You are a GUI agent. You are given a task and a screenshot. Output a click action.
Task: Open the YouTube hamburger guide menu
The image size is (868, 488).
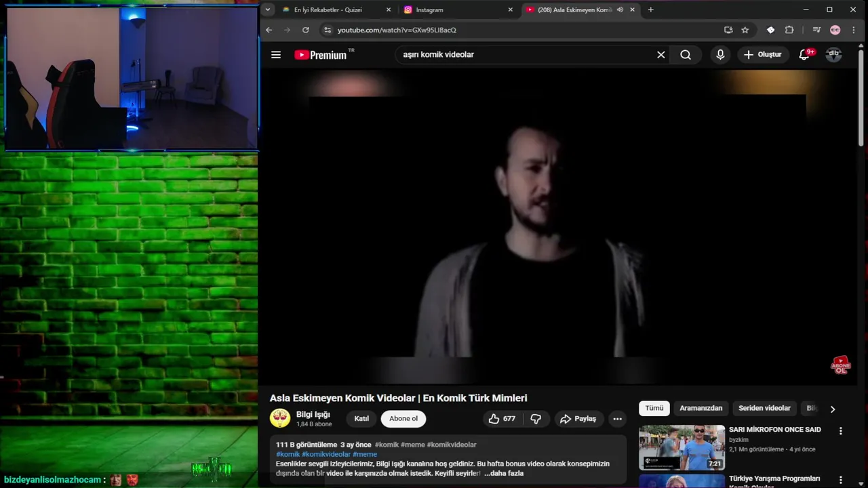click(276, 55)
